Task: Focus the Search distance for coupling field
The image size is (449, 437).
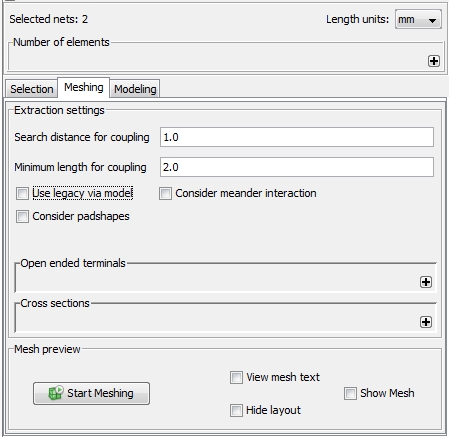Action: (297, 137)
